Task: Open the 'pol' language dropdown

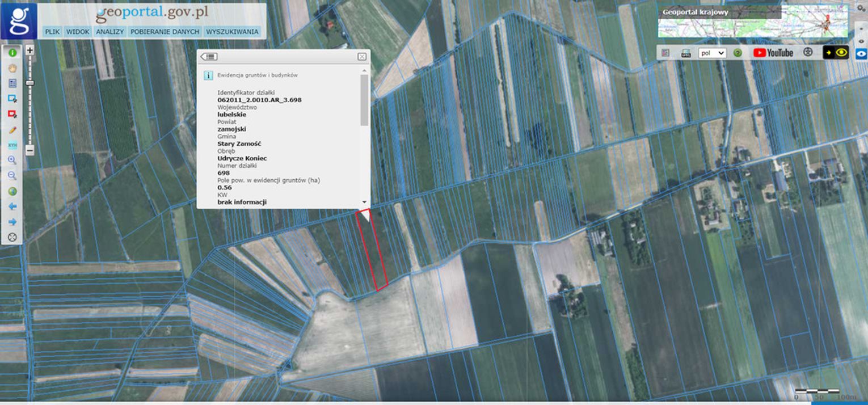Action: click(x=712, y=53)
